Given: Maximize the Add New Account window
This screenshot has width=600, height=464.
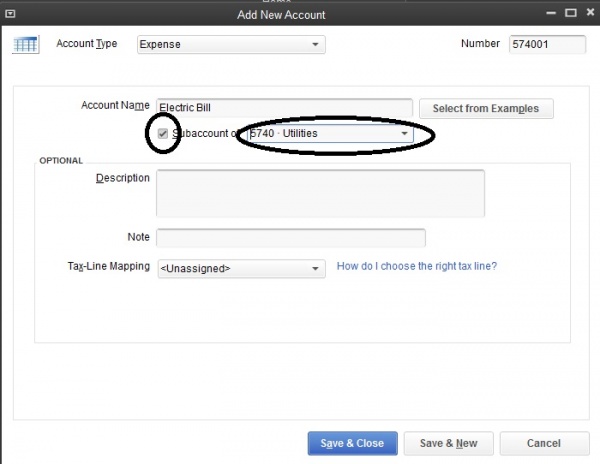Looking at the screenshot, I should (569, 14).
